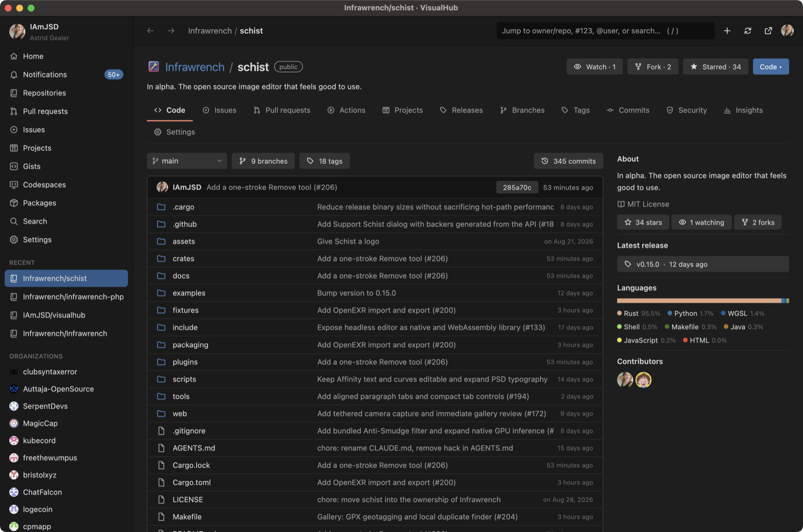Open the Insights tab

tap(743, 110)
